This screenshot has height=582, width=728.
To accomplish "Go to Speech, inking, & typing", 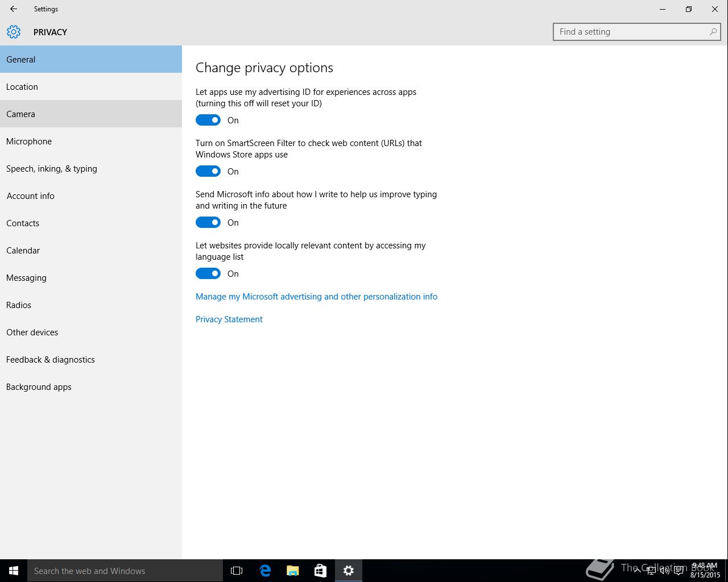I will pos(91,168).
